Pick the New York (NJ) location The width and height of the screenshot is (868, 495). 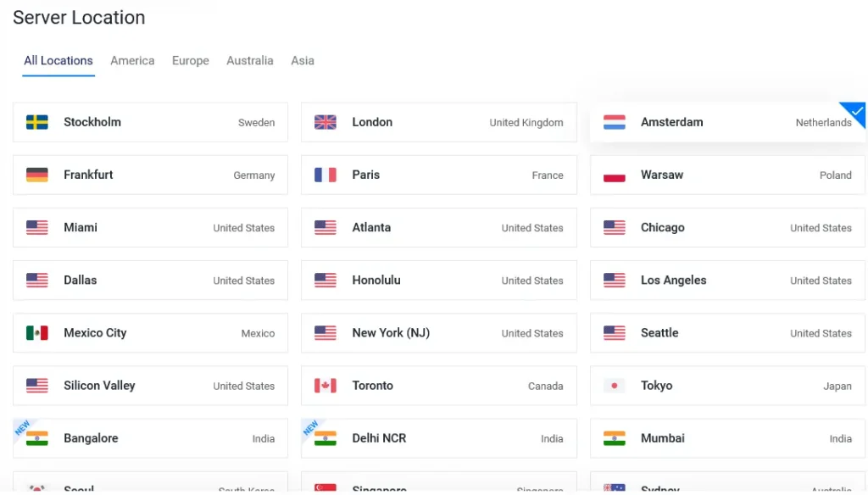438,333
